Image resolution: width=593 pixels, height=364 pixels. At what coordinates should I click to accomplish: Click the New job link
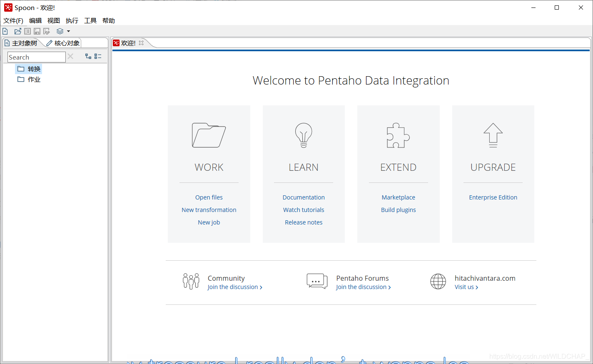pyautogui.click(x=209, y=222)
